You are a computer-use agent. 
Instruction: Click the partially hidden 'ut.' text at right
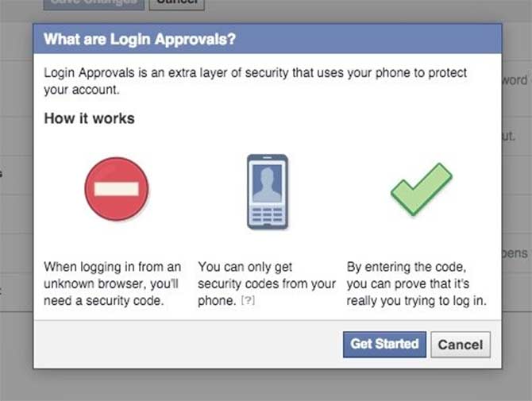tap(510, 135)
